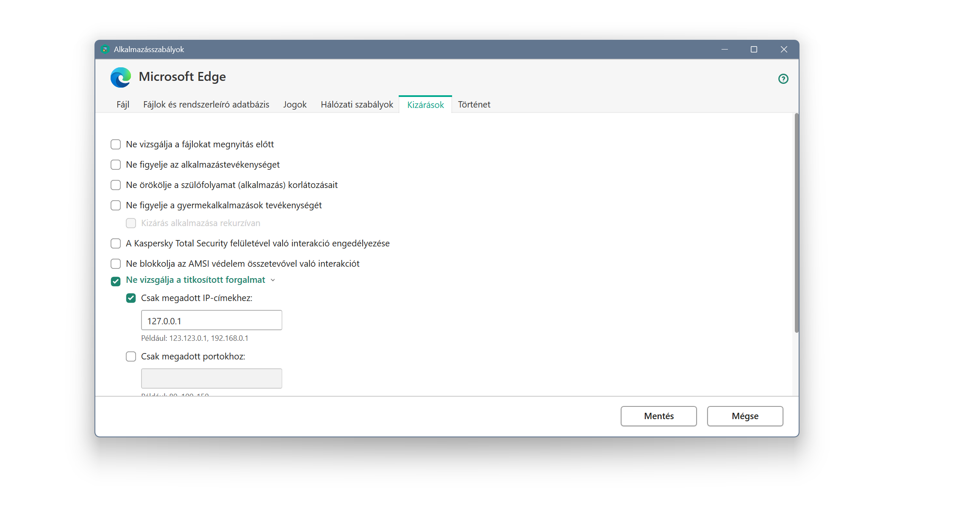Screen dimensions: 980x511
Task: Click the disabled ports input field
Action: 211,378
